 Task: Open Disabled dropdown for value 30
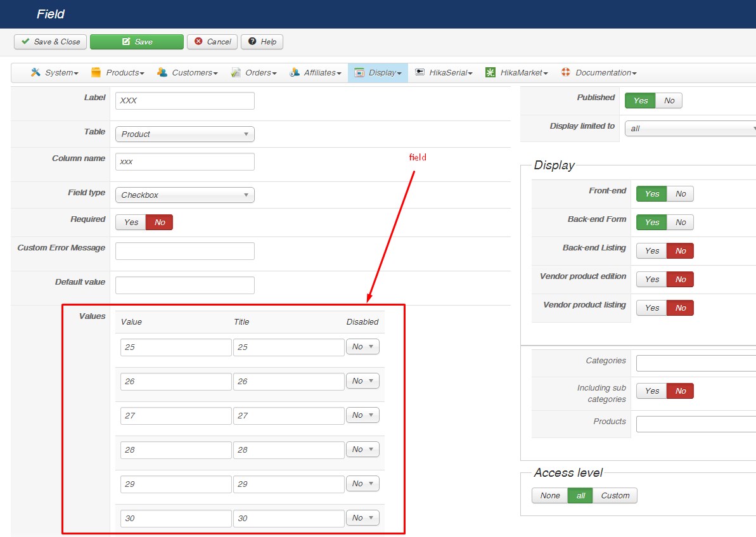[x=362, y=518]
